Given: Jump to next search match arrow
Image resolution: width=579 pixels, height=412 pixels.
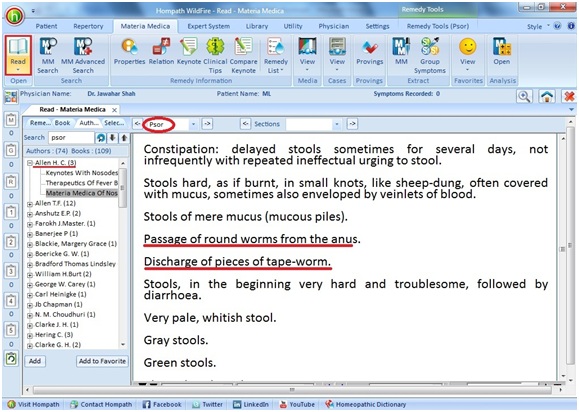Looking at the screenshot, I should point(112,138).
